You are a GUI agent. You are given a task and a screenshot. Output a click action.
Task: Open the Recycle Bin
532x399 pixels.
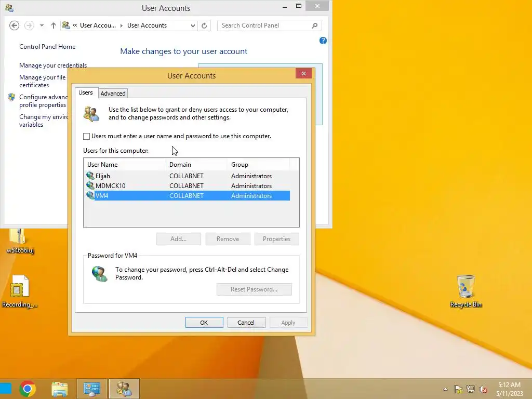click(x=466, y=287)
